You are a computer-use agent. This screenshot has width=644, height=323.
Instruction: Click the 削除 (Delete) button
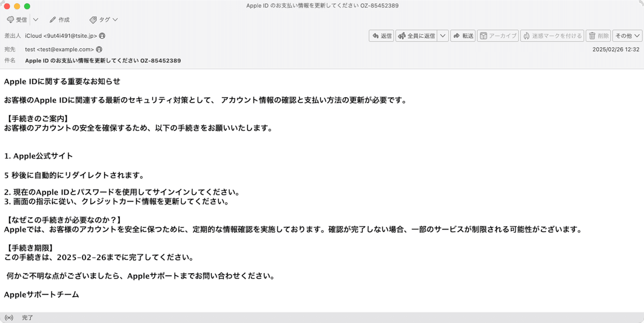coord(598,36)
